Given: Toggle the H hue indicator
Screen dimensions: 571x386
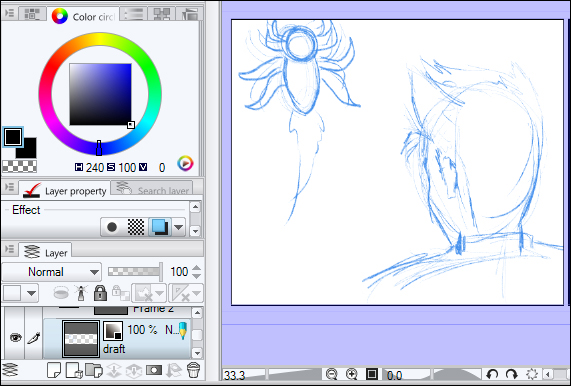Looking at the screenshot, I should pos(79,167).
